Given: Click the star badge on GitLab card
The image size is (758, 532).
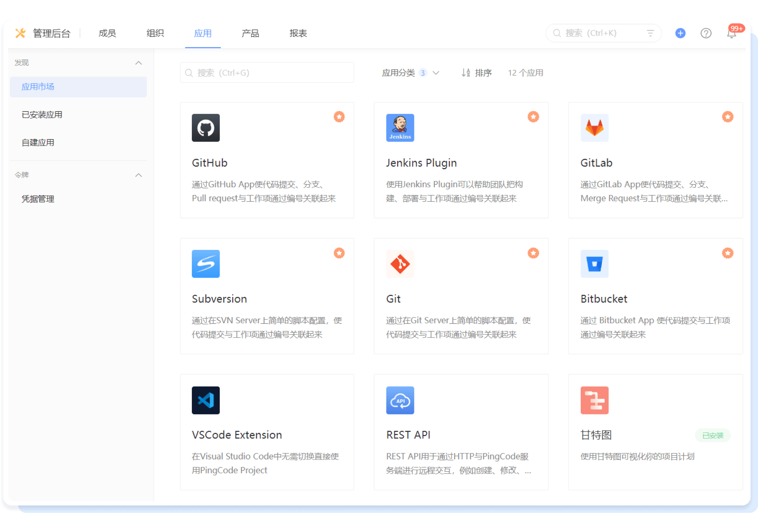Looking at the screenshot, I should [x=728, y=117].
